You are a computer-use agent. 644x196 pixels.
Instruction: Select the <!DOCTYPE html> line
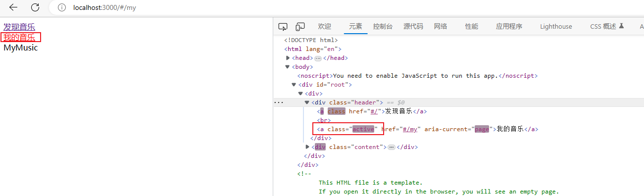click(311, 40)
